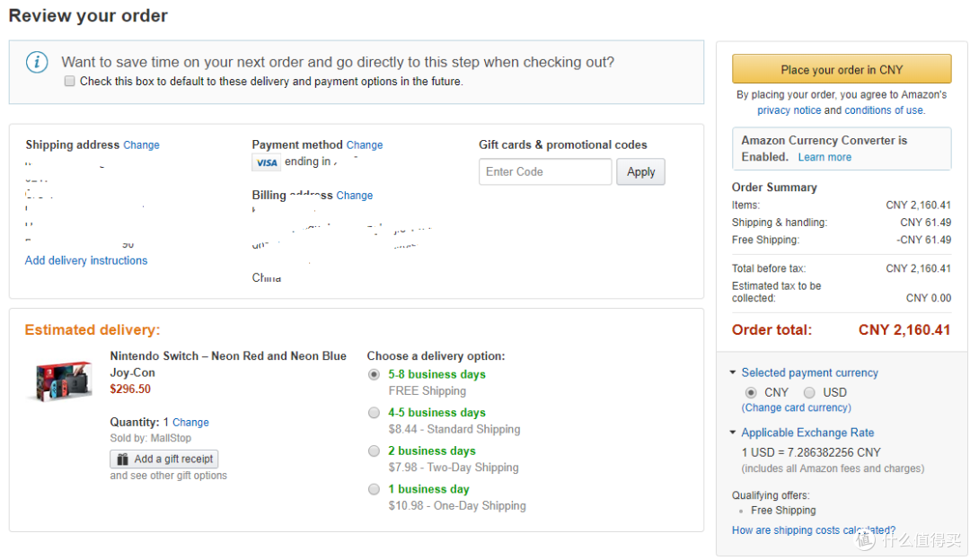Image resolution: width=970 pixels, height=560 pixels.
Task: Check the default delivery options checkbox
Action: click(x=70, y=81)
